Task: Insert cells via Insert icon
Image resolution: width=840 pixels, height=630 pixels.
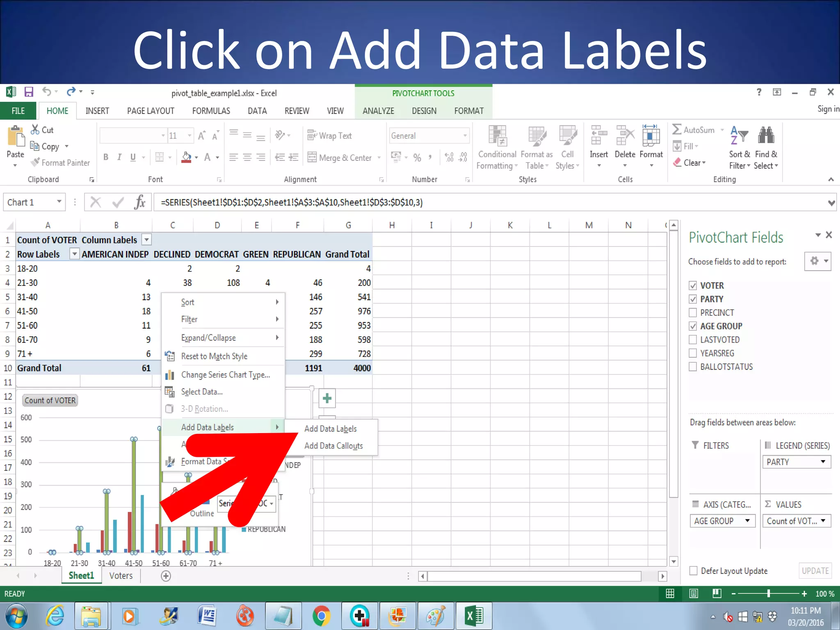Action: [599, 136]
